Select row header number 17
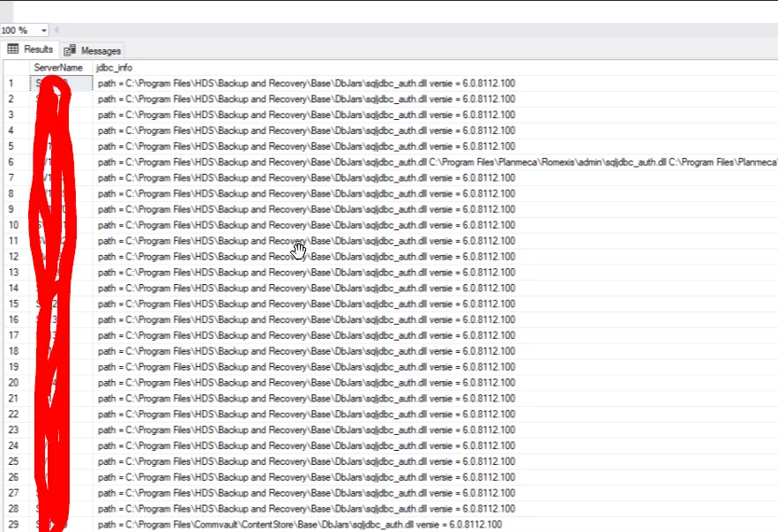The width and height of the screenshot is (778, 532). [x=17, y=335]
